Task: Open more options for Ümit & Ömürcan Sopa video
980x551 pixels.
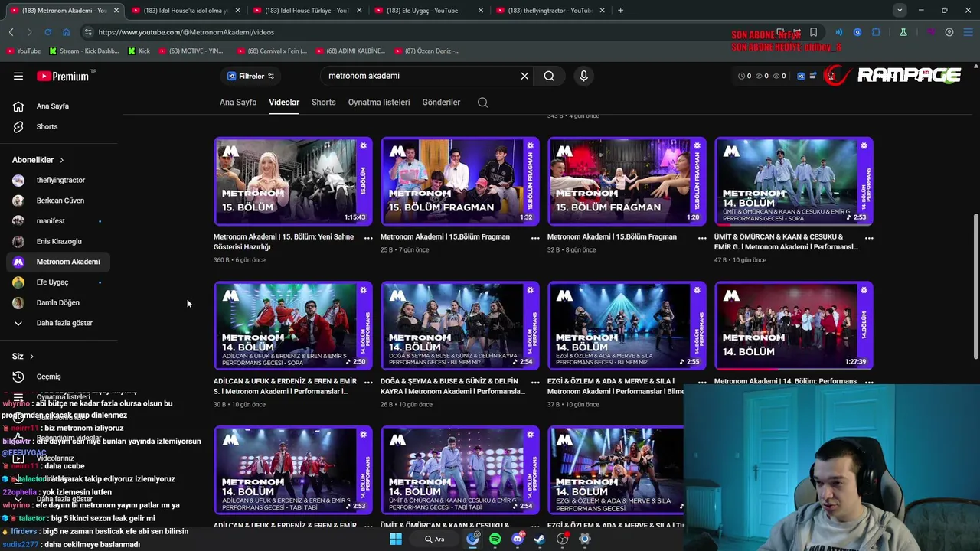Action: 869,238
